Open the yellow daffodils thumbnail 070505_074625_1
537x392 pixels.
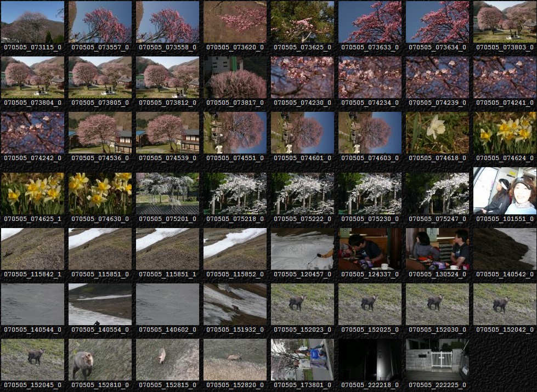(x=32, y=194)
